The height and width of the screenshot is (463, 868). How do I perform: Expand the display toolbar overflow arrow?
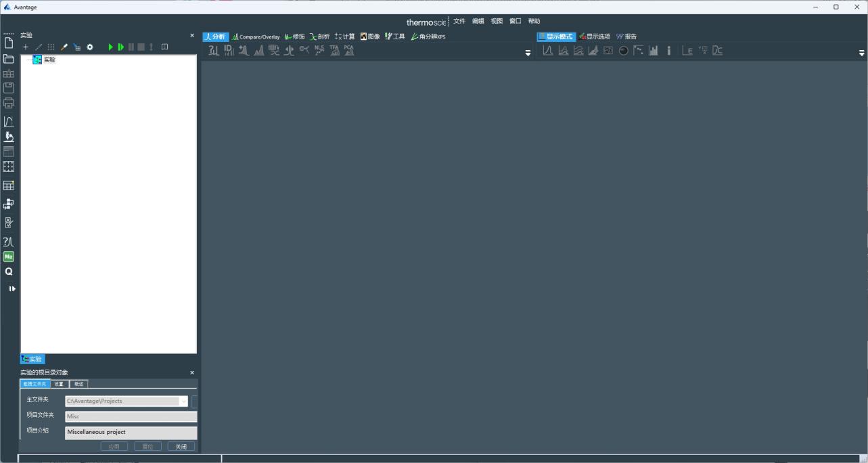click(862, 53)
